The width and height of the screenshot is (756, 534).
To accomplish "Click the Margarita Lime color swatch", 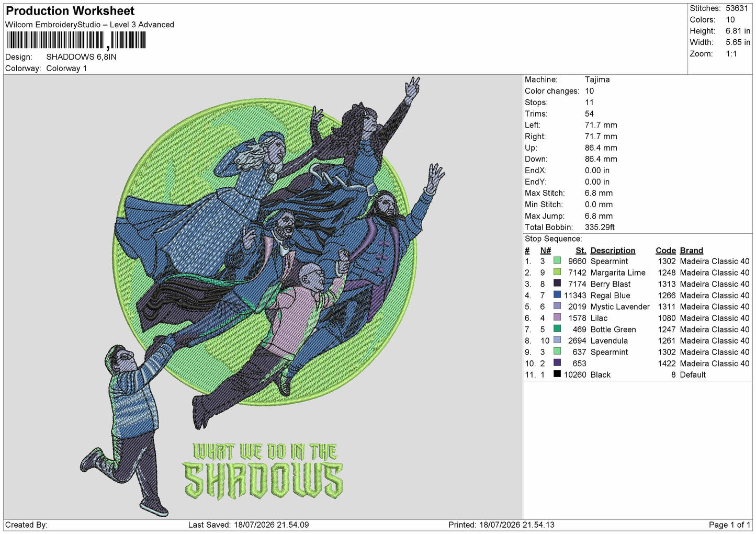I will pos(557,272).
